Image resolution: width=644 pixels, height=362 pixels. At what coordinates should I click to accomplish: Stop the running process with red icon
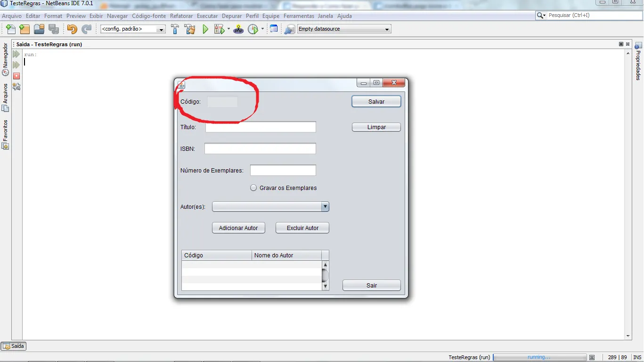click(x=16, y=76)
